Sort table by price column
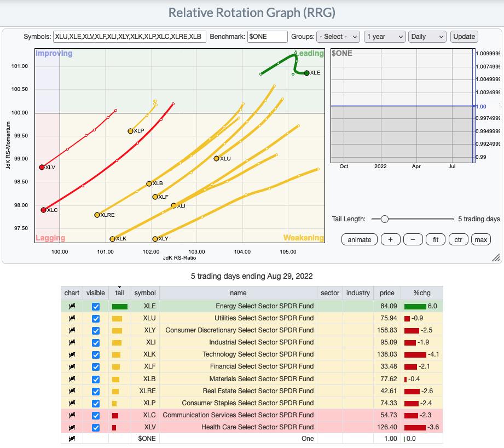 387,293
